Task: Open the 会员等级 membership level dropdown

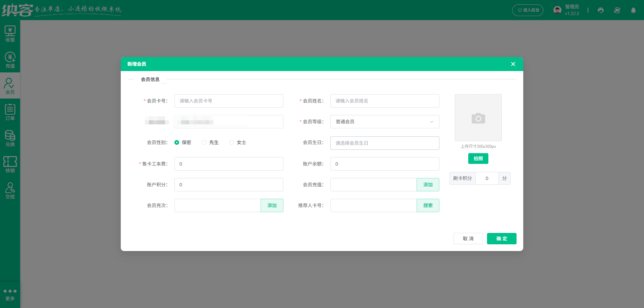Action: (x=384, y=122)
